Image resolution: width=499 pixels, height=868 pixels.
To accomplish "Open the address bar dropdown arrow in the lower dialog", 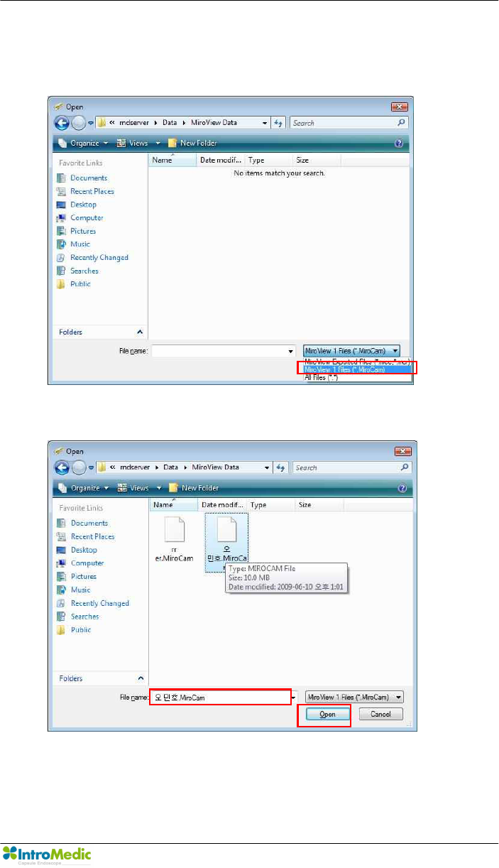I will tap(267, 467).
